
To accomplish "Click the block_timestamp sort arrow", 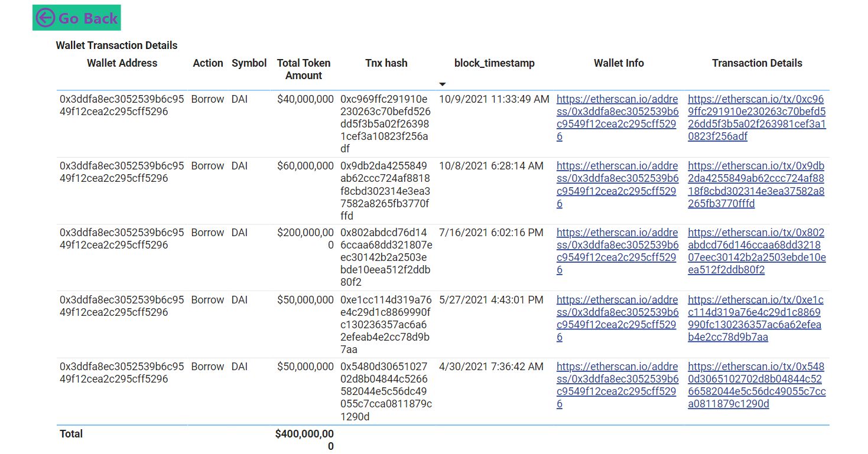I will coord(443,84).
